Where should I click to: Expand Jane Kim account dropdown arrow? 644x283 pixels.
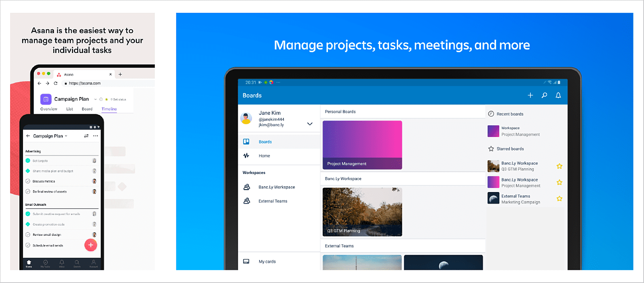coord(310,124)
